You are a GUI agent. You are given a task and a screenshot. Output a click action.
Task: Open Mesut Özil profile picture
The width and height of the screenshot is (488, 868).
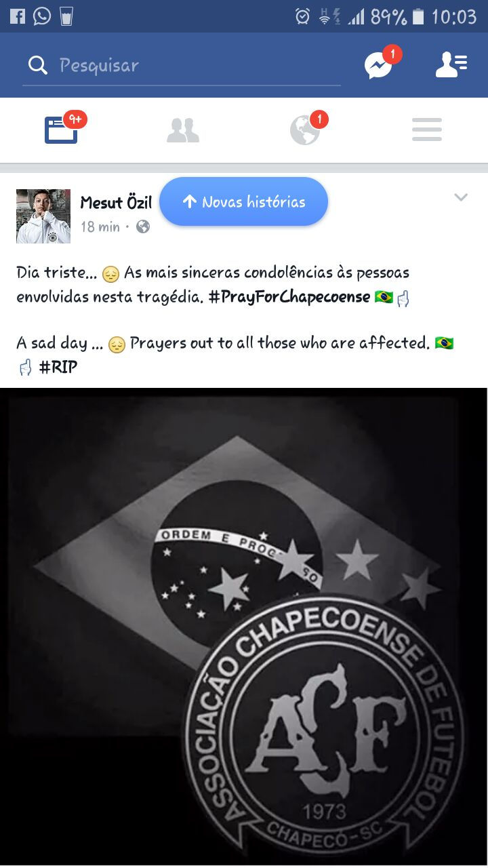tap(43, 216)
